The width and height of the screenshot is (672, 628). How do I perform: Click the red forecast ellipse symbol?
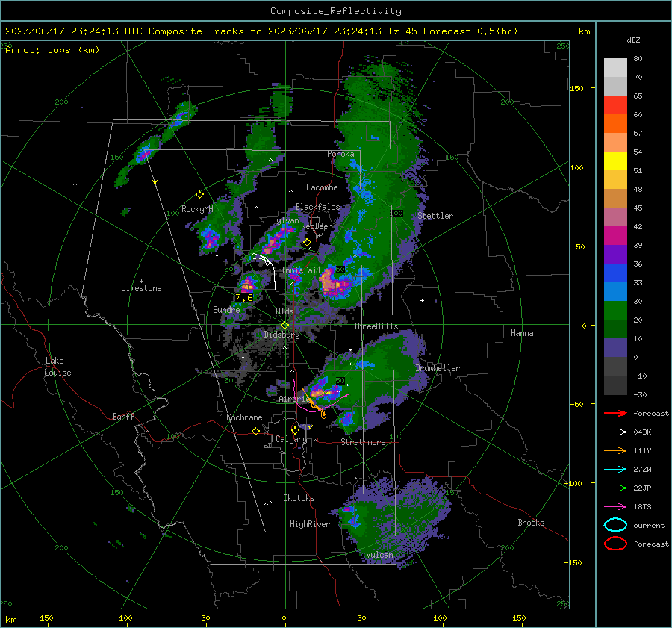(x=615, y=544)
